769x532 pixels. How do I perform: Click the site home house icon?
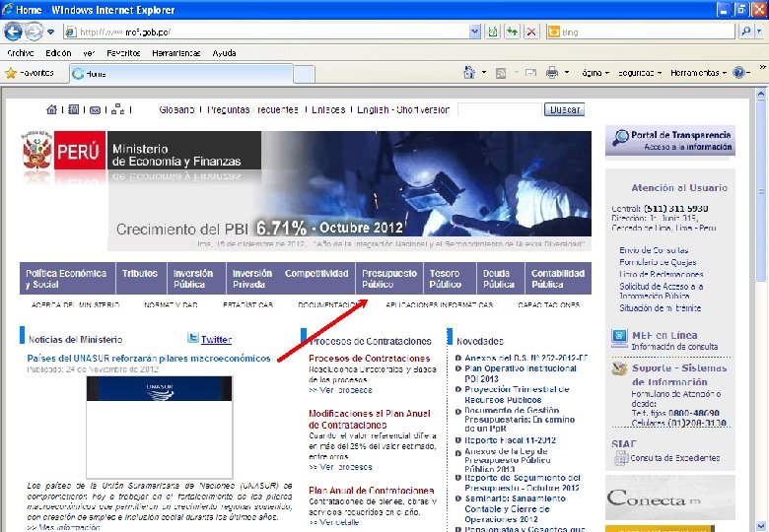coord(51,109)
